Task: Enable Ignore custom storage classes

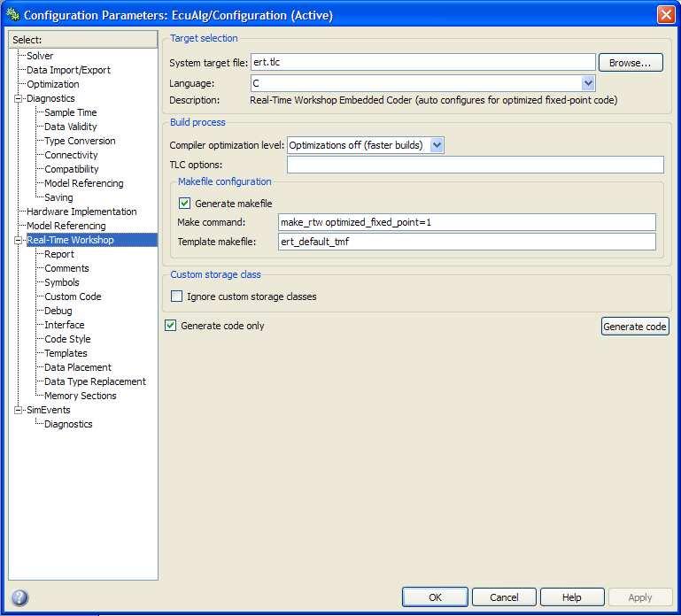Action: click(x=176, y=296)
